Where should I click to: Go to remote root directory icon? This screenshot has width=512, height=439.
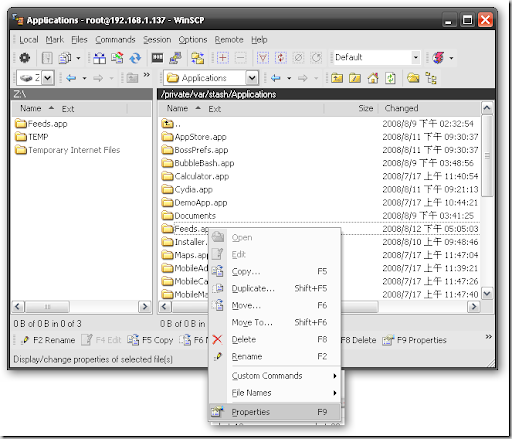[355, 78]
